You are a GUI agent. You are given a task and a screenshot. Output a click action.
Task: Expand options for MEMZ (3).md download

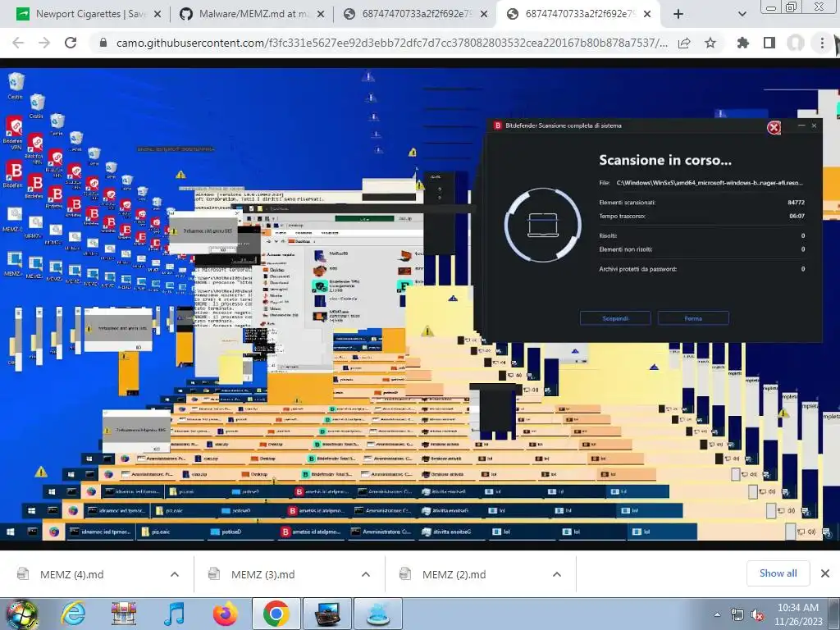(366, 574)
